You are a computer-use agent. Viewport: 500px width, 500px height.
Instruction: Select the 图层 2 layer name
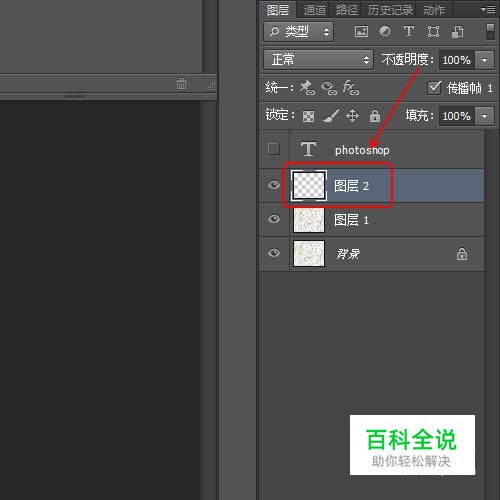(351, 186)
